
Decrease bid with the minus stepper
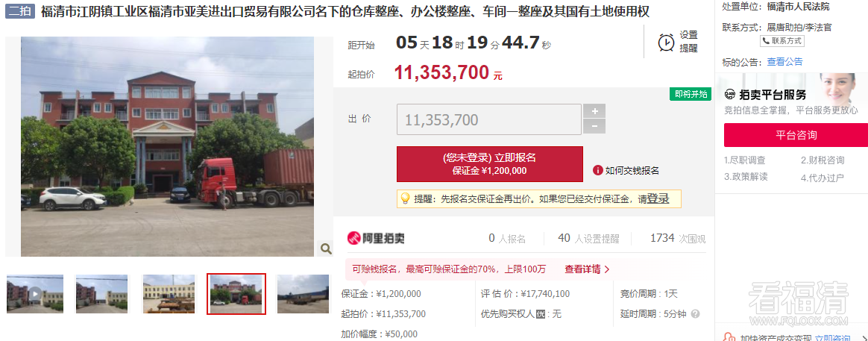pyautogui.click(x=594, y=126)
